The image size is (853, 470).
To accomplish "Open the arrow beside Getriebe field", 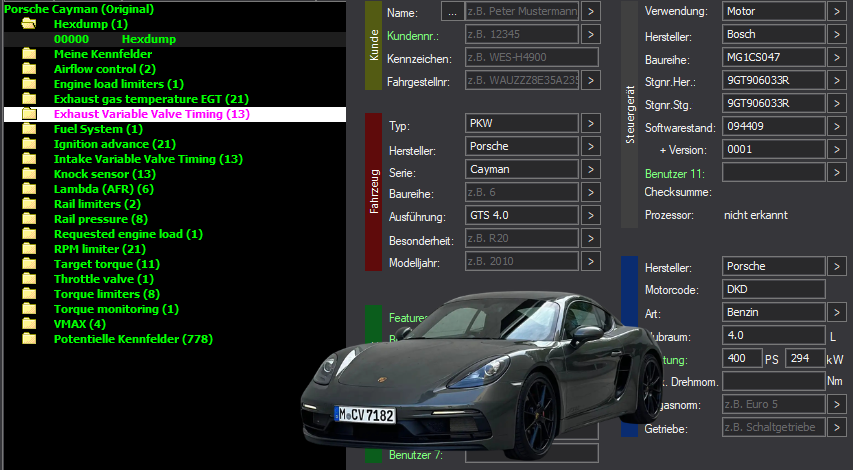I will pos(837,428).
